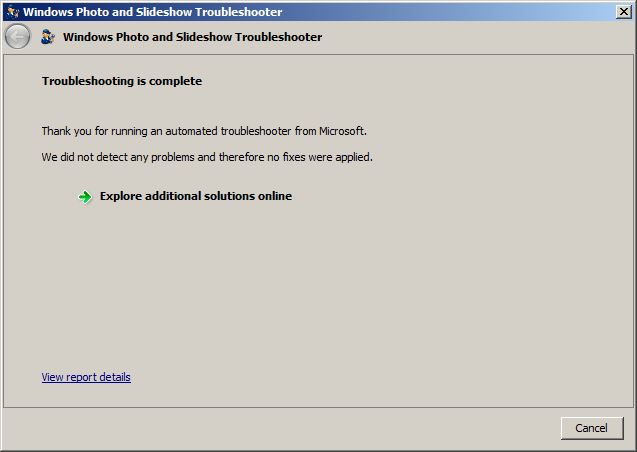The image size is (637, 452).
Task: Click the back arrow navigation button
Action: click(x=17, y=37)
